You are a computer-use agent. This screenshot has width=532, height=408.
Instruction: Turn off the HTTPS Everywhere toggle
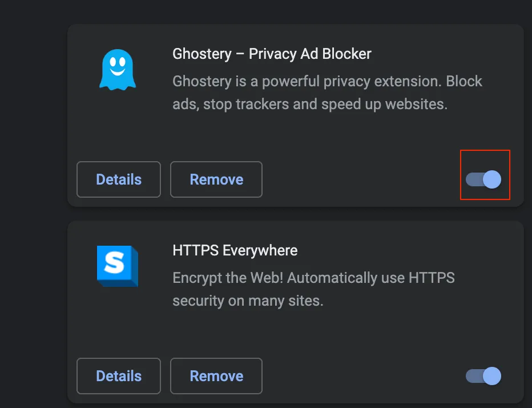(483, 376)
